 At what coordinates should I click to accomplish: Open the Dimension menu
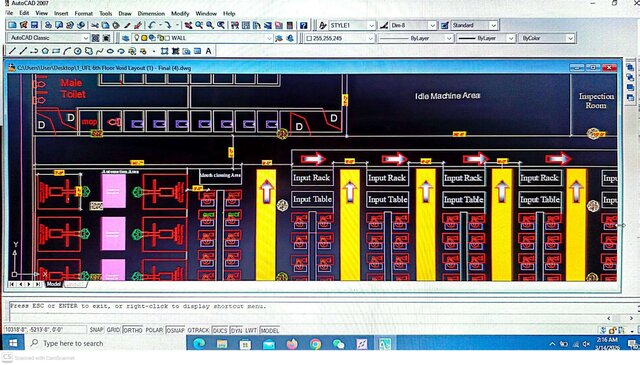click(151, 13)
